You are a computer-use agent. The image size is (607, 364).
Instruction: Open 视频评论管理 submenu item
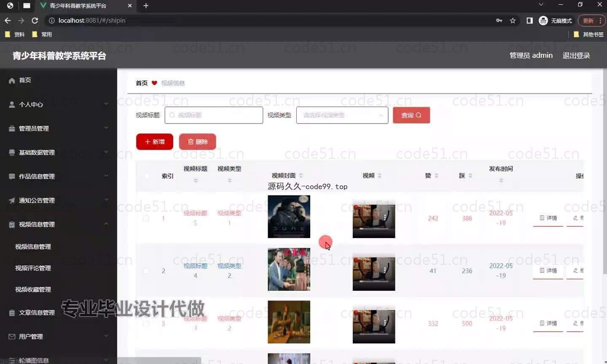pyautogui.click(x=33, y=268)
